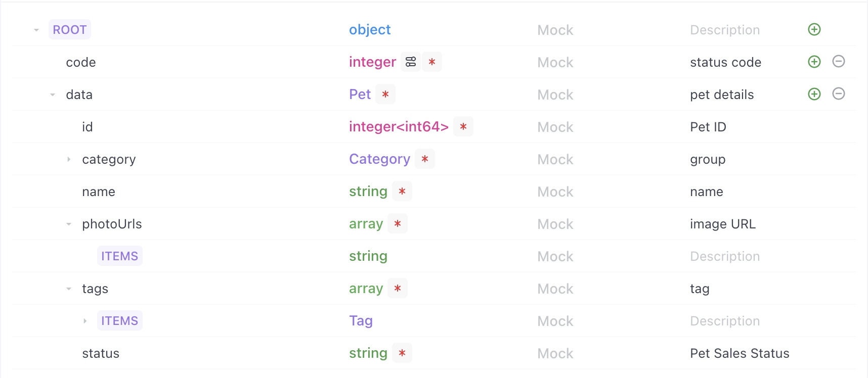Toggle required asterisk on the status field
The width and height of the screenshot is (868, 378).
(402, 353)
